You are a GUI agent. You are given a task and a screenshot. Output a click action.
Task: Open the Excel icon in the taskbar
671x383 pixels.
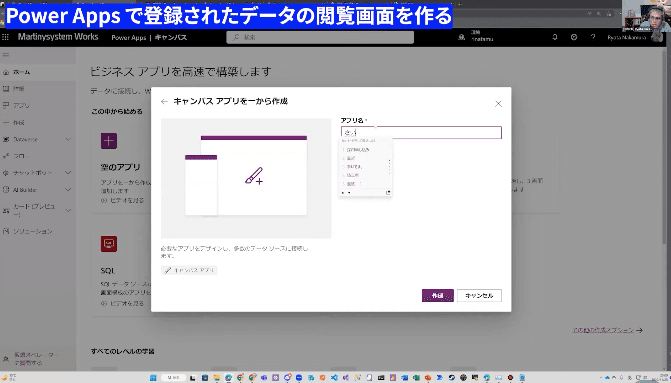click(416, 378)
